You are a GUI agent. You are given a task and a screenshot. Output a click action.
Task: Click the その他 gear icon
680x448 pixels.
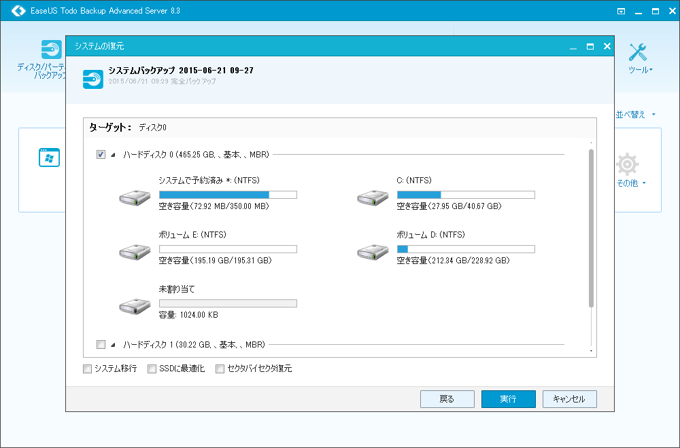[x=627, y=164]
